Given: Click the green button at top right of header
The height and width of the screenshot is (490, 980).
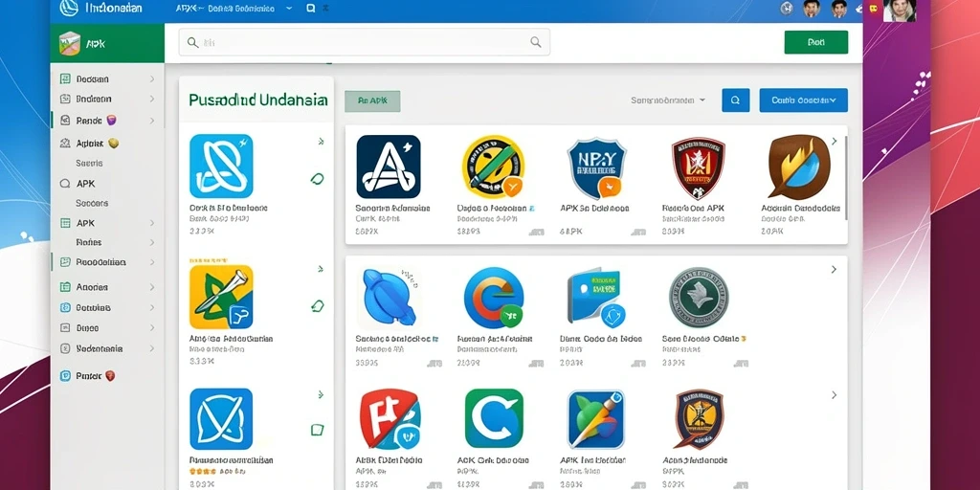Looking at the screenshot, I should (x=815, y=42).
